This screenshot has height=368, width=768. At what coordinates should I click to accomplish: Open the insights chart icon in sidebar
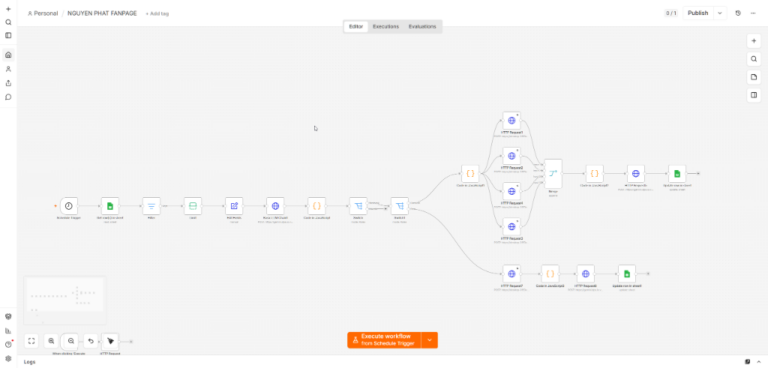pos(8,331)
